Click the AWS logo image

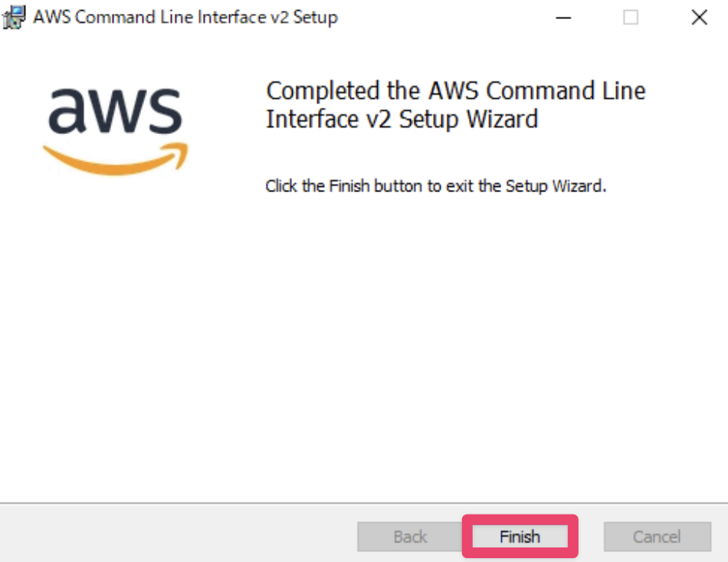tap(115, 129)
